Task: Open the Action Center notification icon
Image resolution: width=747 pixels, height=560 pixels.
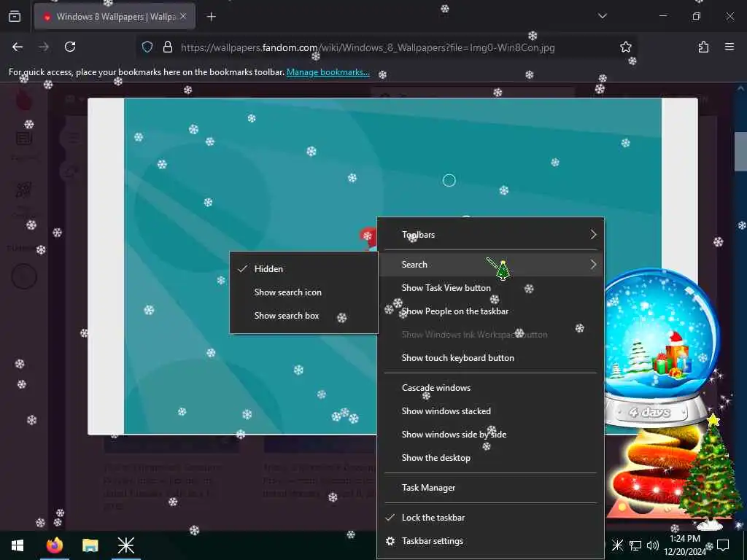Action: pos(723,545)
